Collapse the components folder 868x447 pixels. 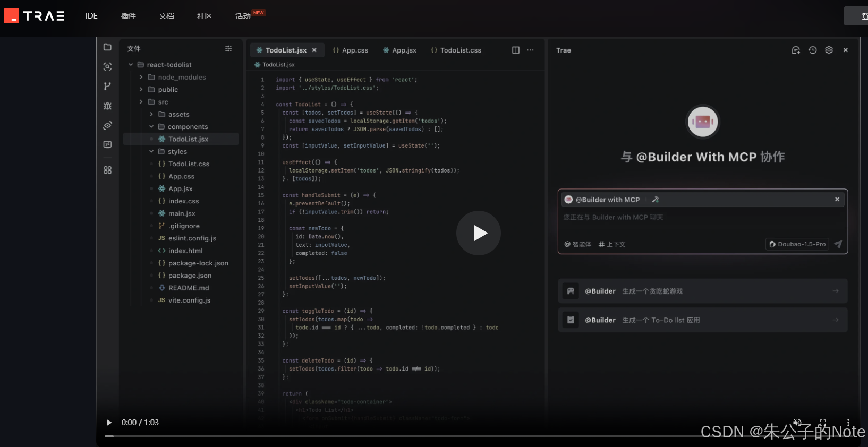coord(151,126)
